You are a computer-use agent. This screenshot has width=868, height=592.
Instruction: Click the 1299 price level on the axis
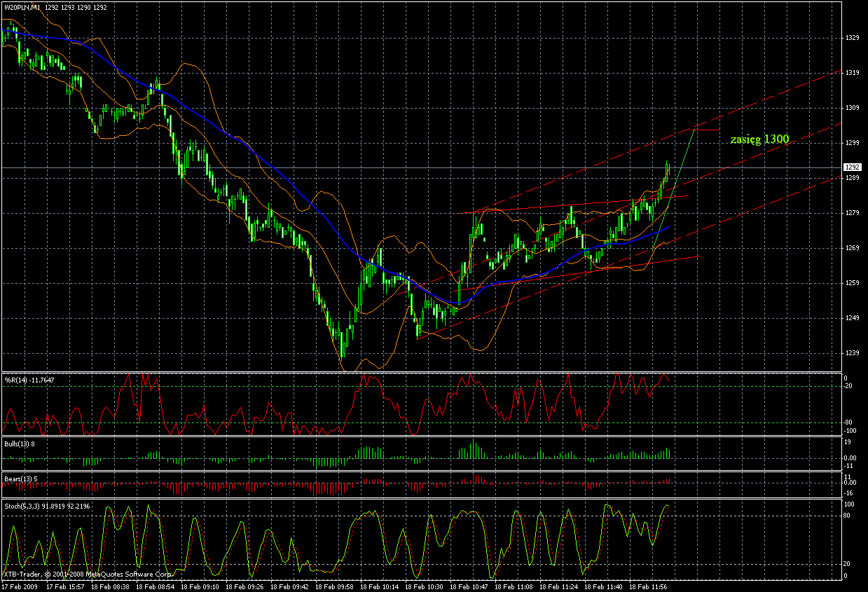[852, 143]
